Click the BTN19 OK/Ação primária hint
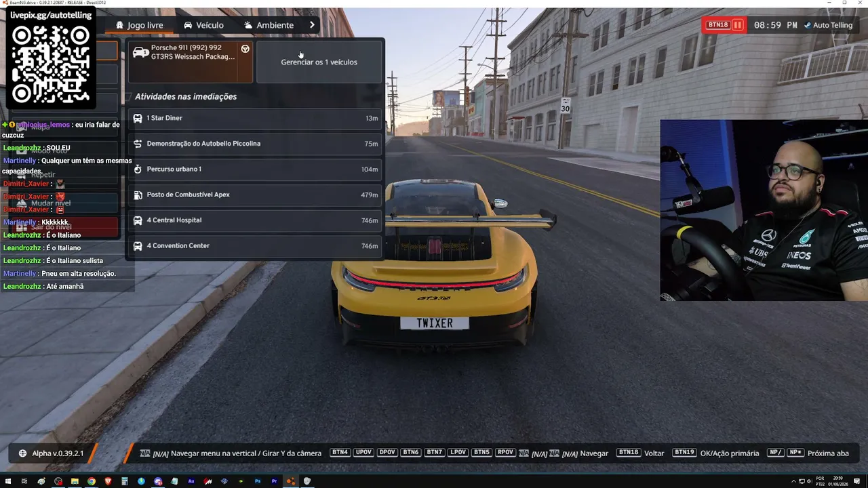This screenshot has width=868, height=488. (x=717, y=453)
